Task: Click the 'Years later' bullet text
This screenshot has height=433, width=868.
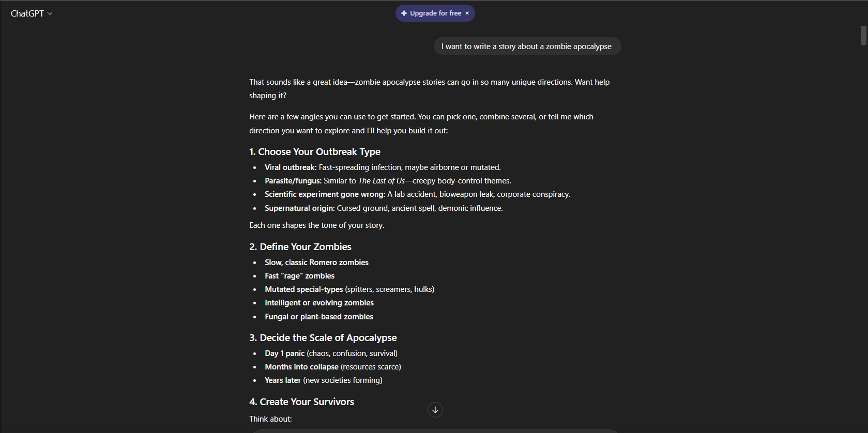Action: coord(283,380)
